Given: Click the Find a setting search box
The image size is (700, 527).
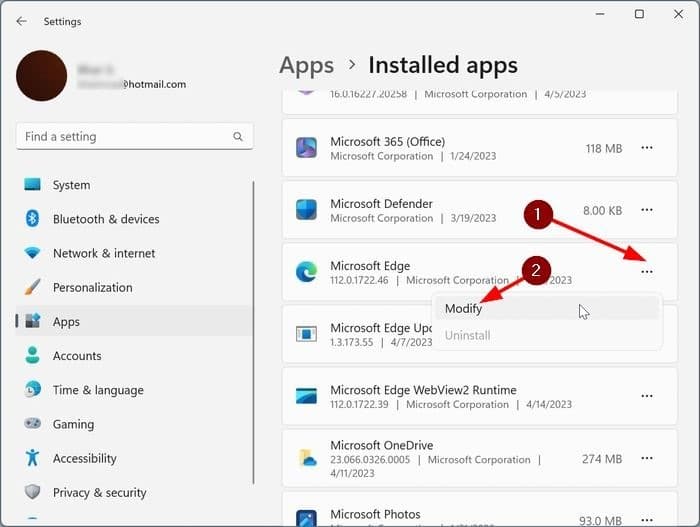Looking at the screenshot, I should 134,136.
